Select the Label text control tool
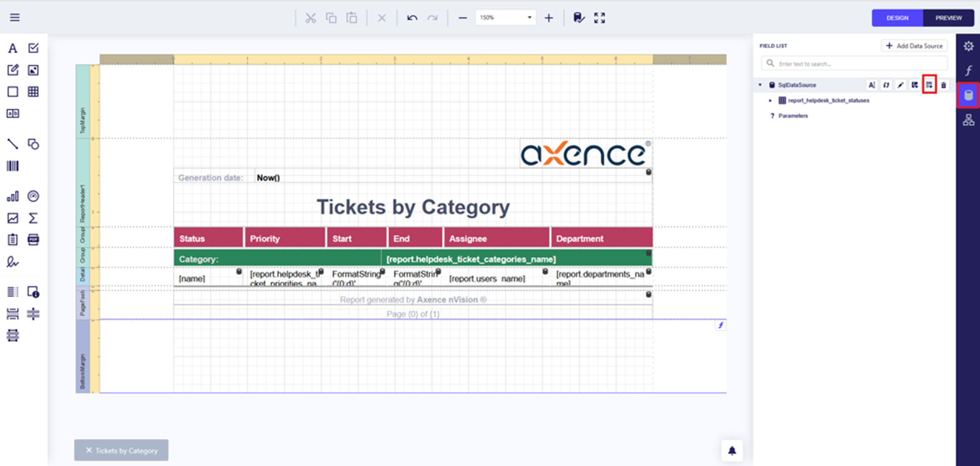Image resolution: width=980 pixels, height=466 pixels. pyautogui.click(x=12, y=48)
